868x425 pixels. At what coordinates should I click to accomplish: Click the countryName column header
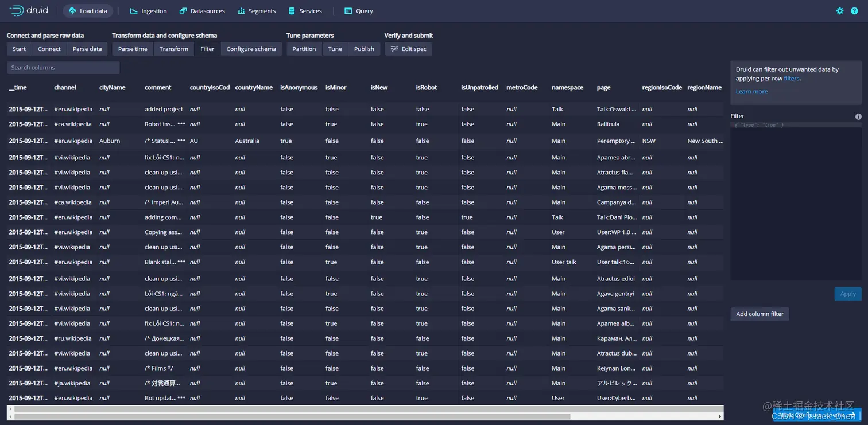click(254, 88)
